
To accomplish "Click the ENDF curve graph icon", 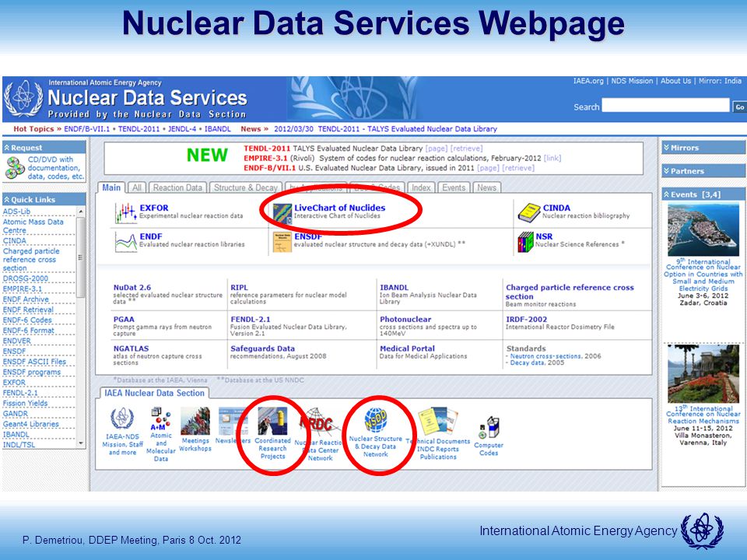I will tap(126, 242).
